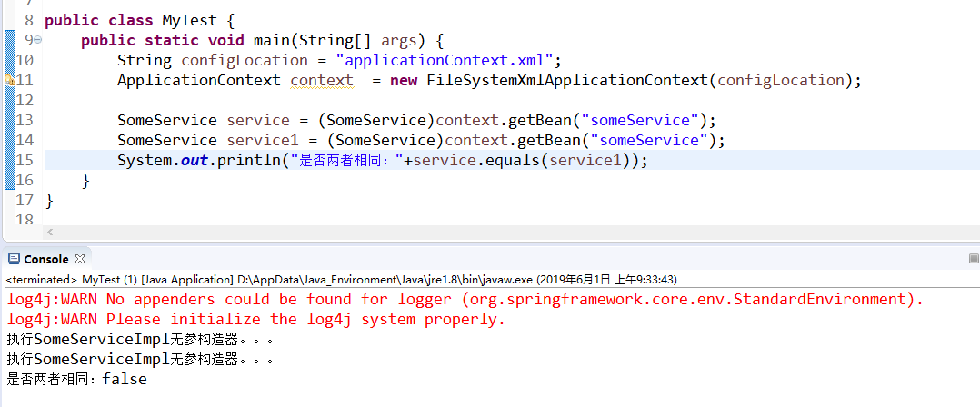Click the underlined context variable on line 11

pyautogui.click(x=322, y=81)
